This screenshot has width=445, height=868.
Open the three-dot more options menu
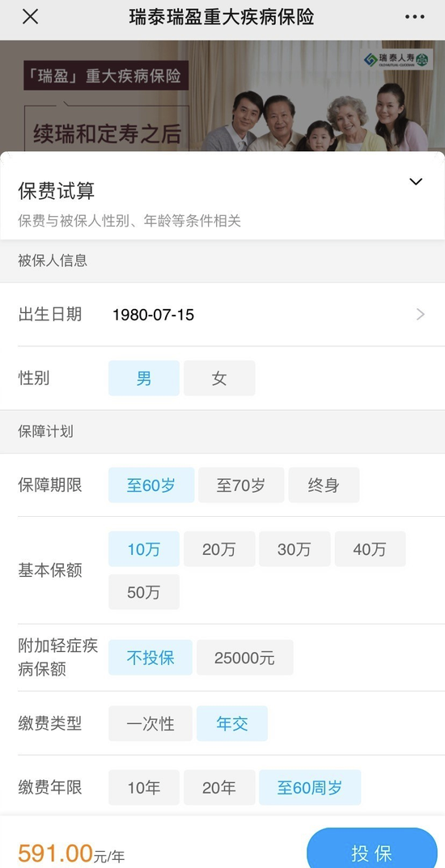414,17
